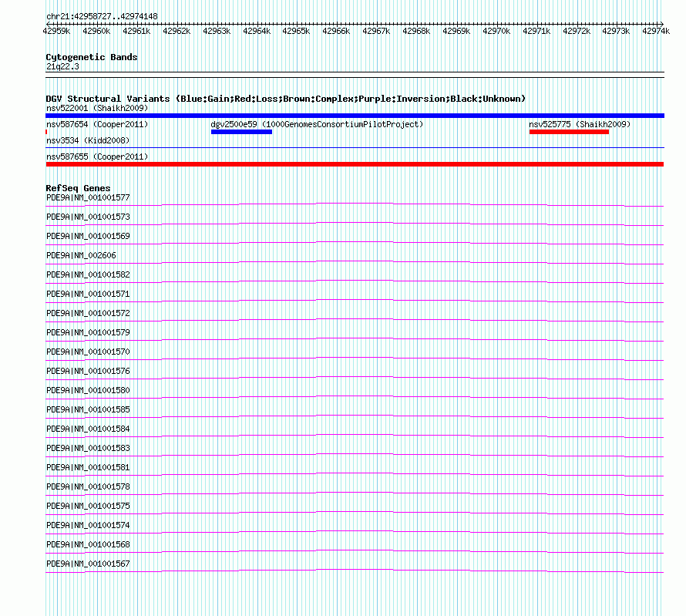Screen dimensions: 686x616
Task: Select the RefSeq Genes track title
Action: click(x=78, y=188)
